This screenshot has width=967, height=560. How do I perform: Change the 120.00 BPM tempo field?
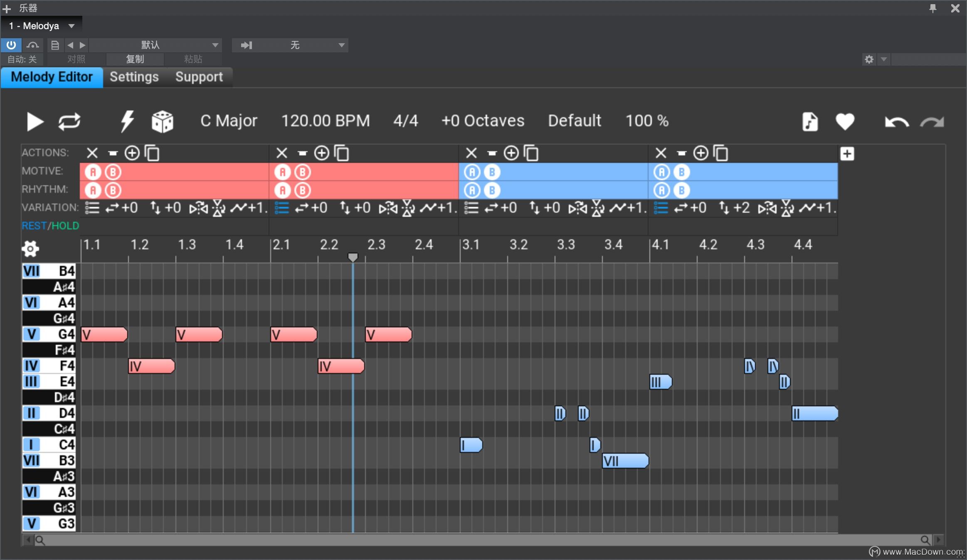[x=326, y=121]
